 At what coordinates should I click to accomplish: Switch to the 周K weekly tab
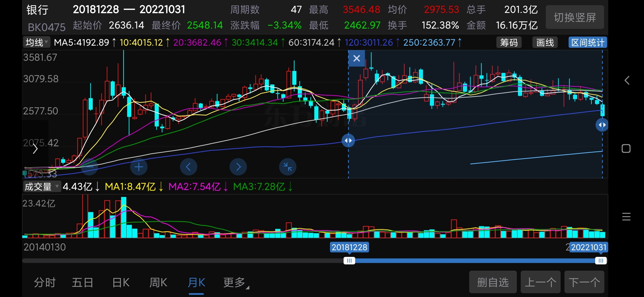click(158, 283)
